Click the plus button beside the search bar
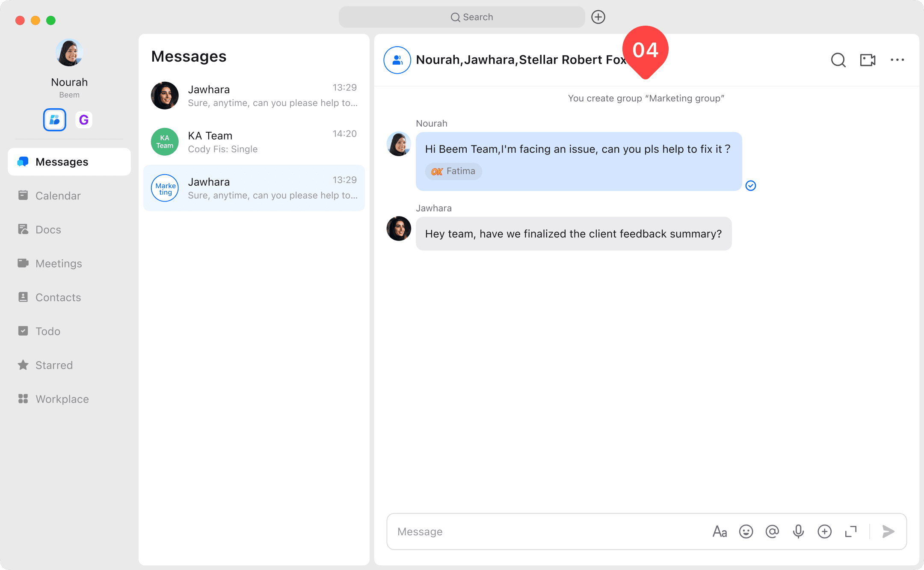The width and height of the screenshot is (924, 570). click(598, 17)
